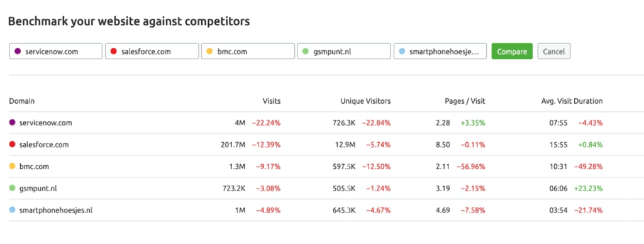Click yellow dot in bmc.com input

point(209,52)
